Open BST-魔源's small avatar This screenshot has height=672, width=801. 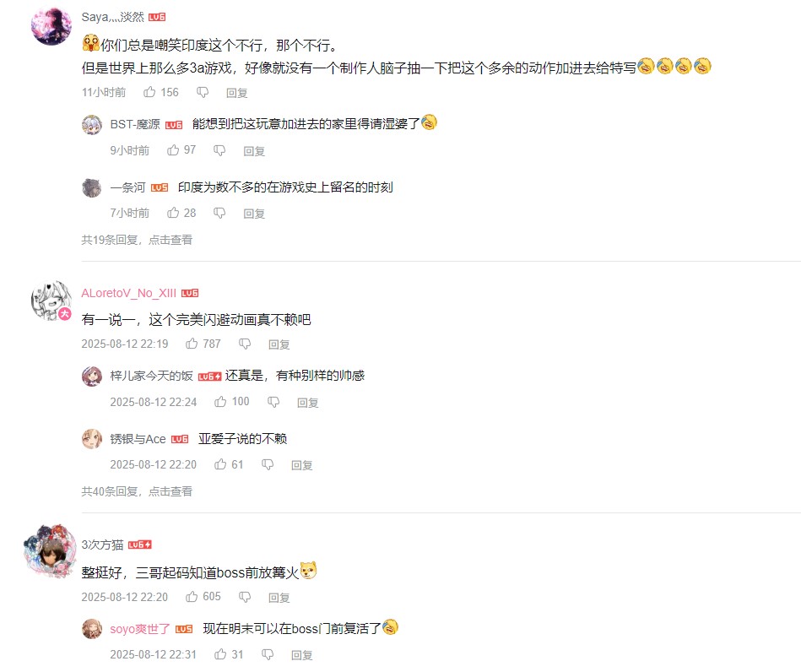click(x=92, y=124)
